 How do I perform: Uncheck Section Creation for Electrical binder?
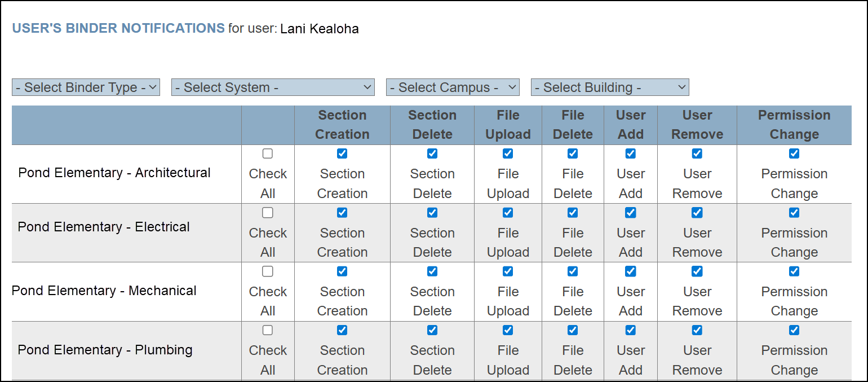pos(342,213)
